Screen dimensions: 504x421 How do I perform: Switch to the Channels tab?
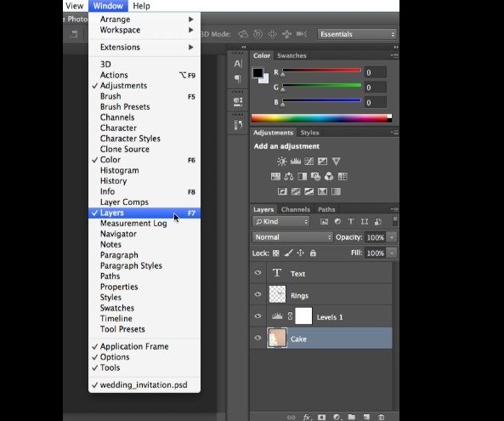point(296,209)
